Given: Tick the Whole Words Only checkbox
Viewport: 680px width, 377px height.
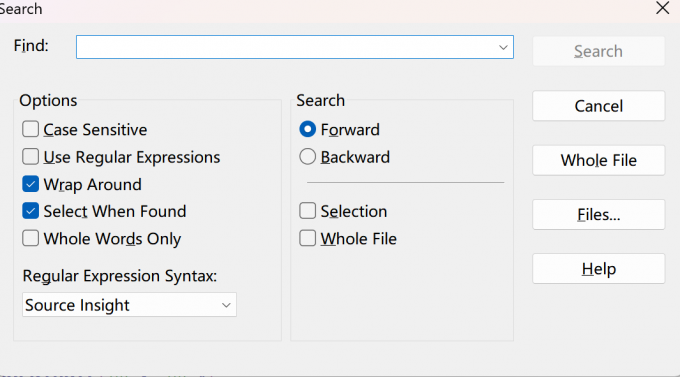Looking at the screenshot, I should click(30, 239).
